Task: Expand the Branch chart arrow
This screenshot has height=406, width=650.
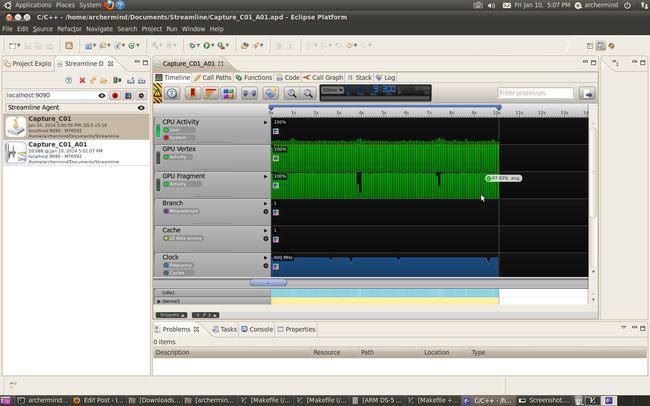Action: [x=266, y=203]
